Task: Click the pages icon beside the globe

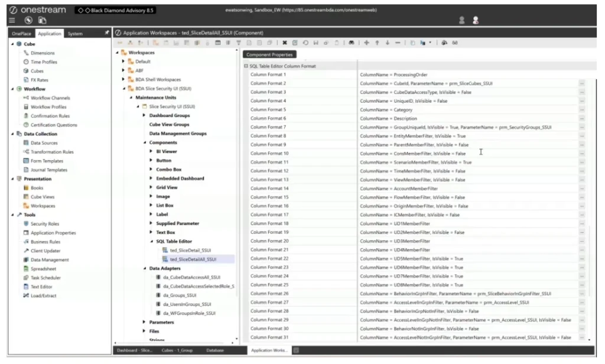Action: [42, 21]
